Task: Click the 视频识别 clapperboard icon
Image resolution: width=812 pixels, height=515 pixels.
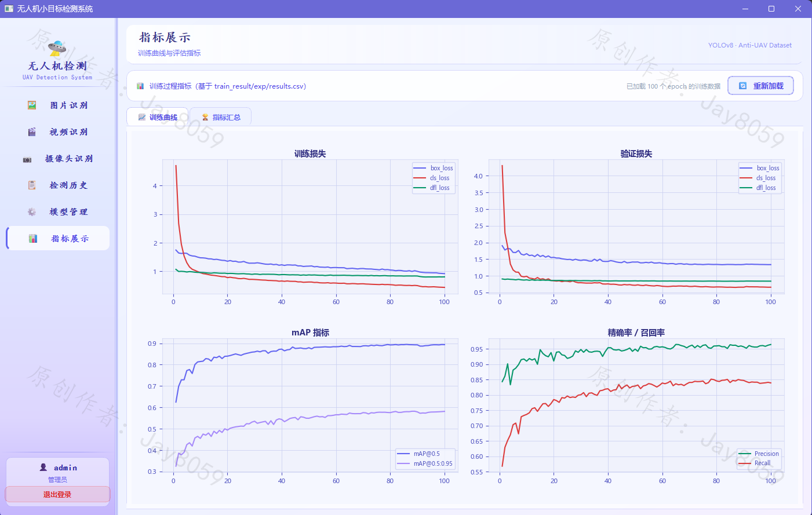Action: (32, 132)
